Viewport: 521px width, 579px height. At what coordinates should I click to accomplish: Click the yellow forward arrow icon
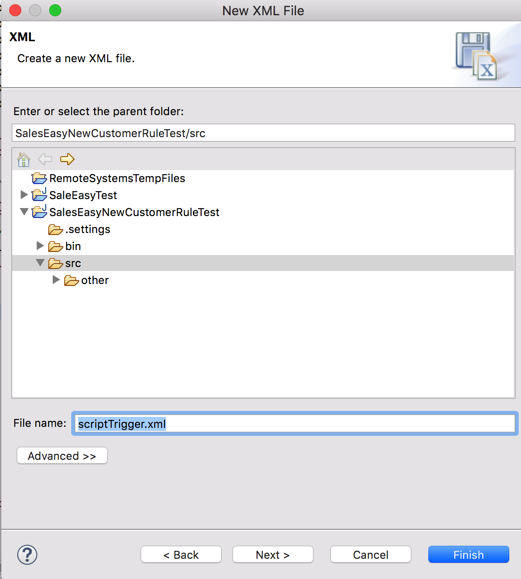pyautogui.click(x=67, y=159)
